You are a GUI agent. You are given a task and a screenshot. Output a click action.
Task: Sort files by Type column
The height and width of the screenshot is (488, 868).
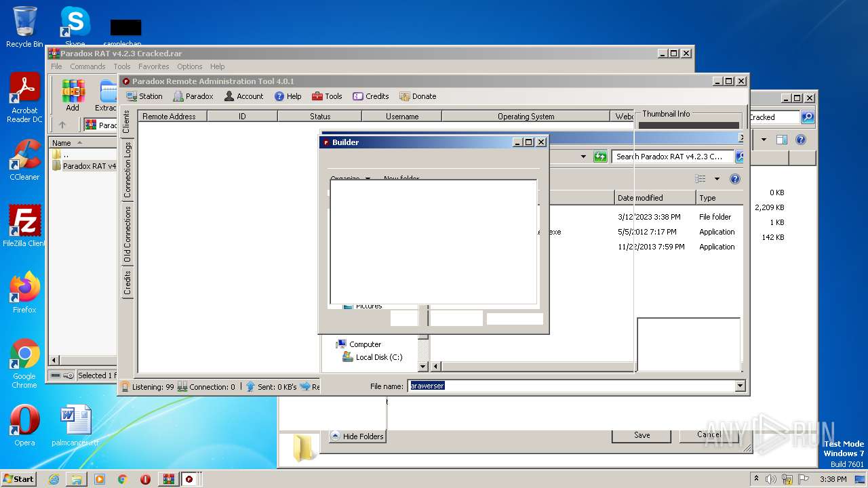point(719,198)
